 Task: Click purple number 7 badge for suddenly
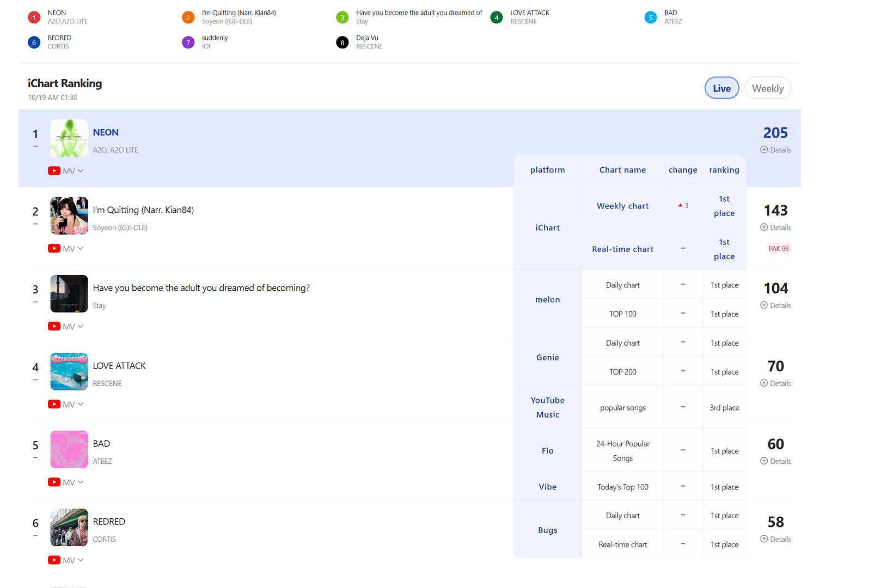tap(188, 42)
